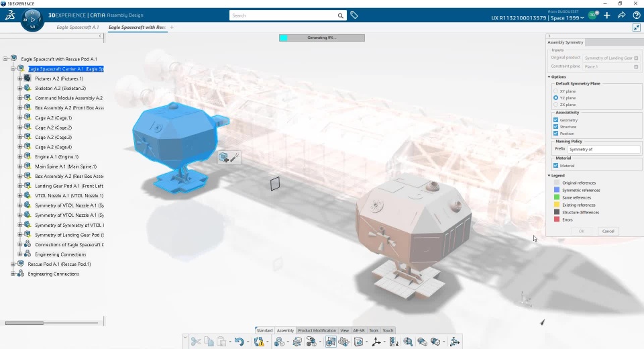Click the tag icon beside search
Viewport: 644px width, 349px height.
tap(354, 15)
